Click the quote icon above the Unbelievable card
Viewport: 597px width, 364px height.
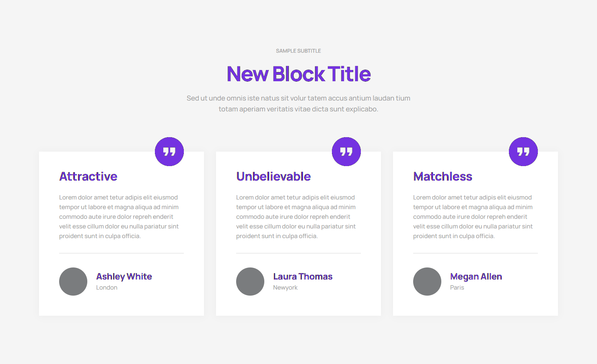click(346, 152)
